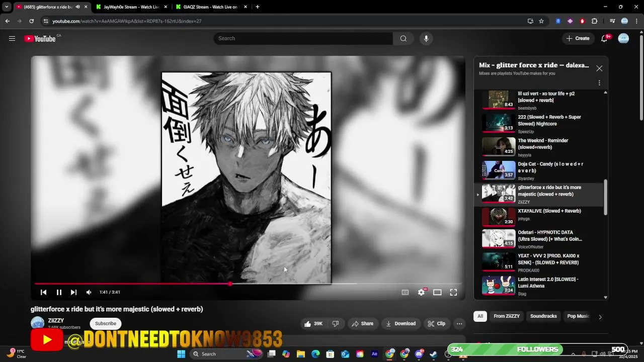Open the YouTube account avatar menu

pyautogui.click(x=623, y=39)
